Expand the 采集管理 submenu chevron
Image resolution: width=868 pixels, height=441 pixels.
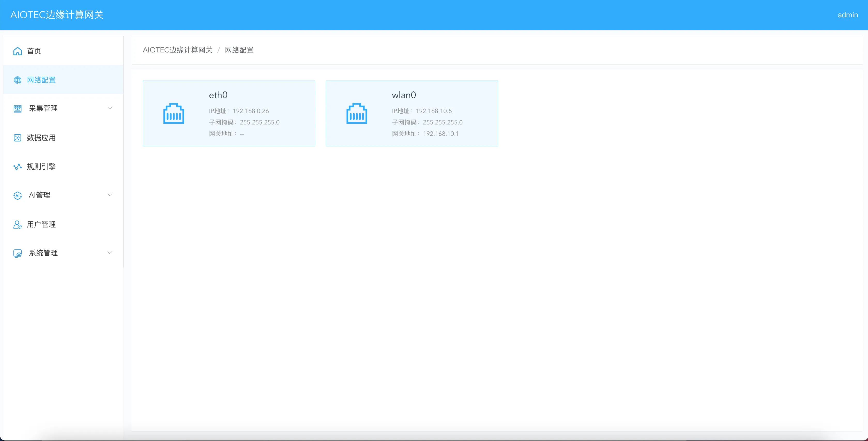[110, 108]
